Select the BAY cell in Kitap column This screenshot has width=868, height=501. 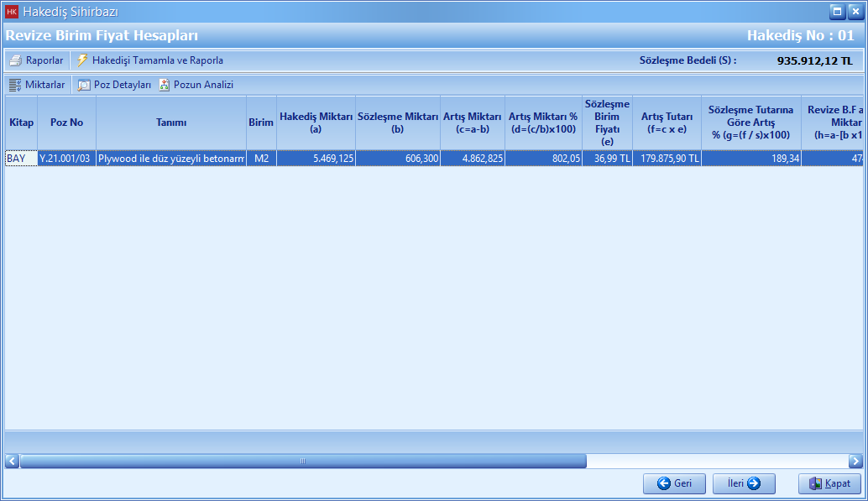(x=21, y=158)
